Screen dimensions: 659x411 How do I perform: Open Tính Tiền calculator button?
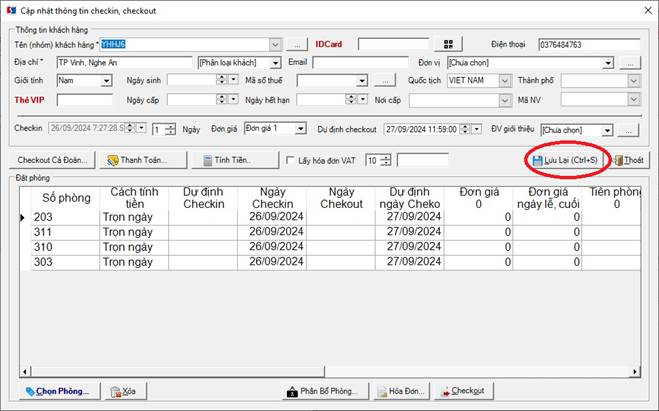tap(235, 160)
